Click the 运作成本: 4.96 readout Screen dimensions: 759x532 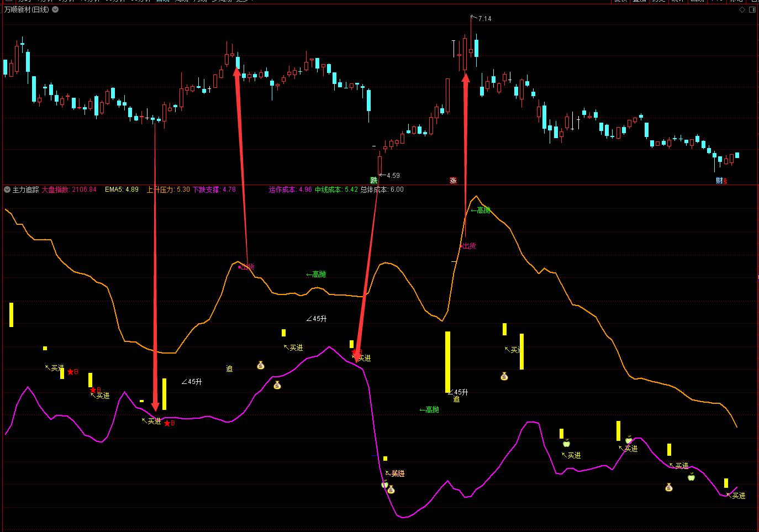[291, 189]
